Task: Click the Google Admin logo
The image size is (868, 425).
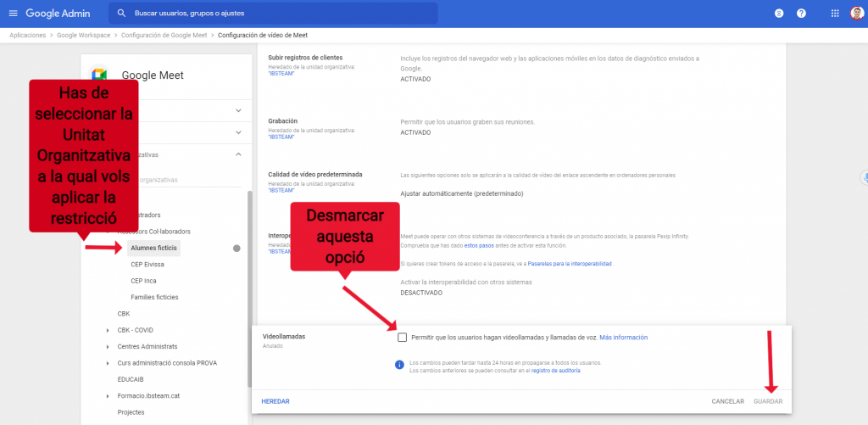Action: coord(58,14)
